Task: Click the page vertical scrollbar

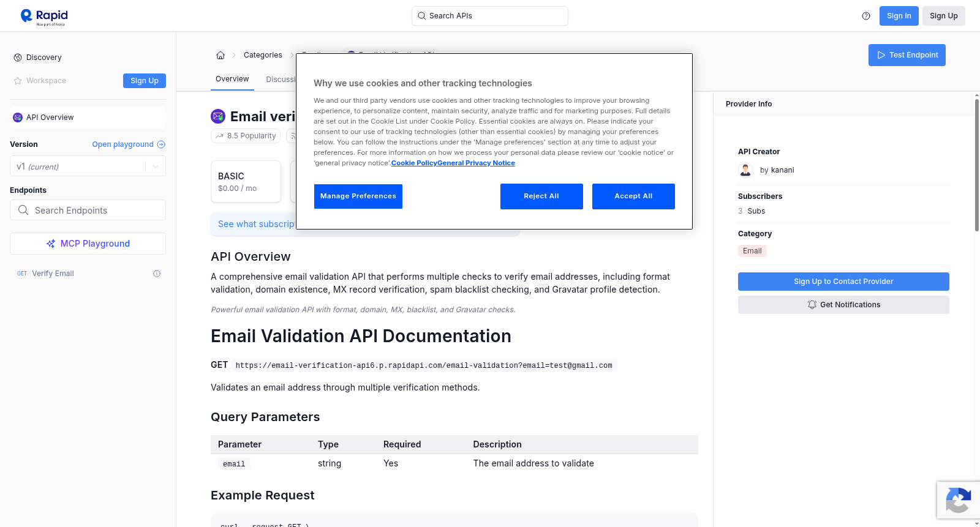Action: (976, 165)
